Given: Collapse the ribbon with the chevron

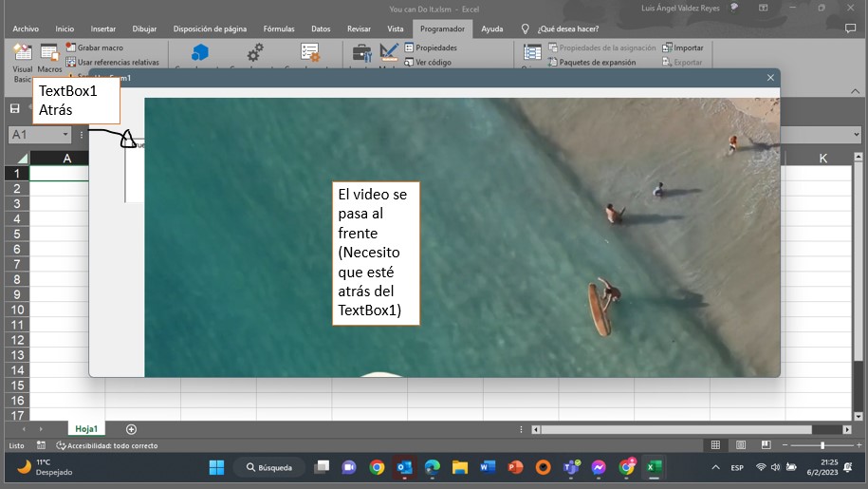Looking at the screenshot, I should (x=856, y=91).
